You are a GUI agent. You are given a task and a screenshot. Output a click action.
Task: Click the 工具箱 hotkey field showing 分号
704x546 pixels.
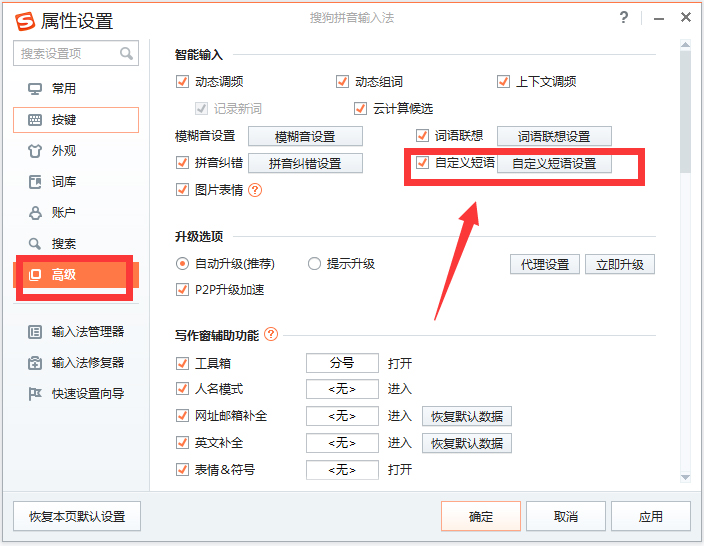(342, 363)
